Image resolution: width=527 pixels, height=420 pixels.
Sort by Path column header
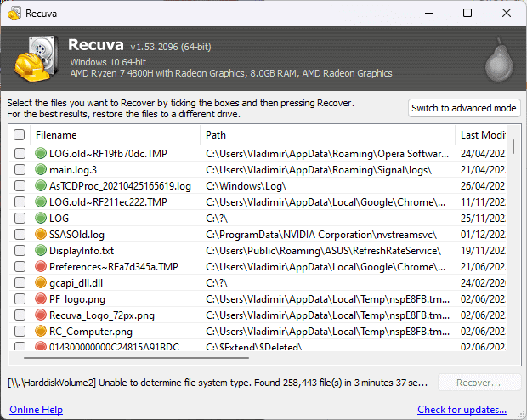pyautogui.click(x=328, y=135)
